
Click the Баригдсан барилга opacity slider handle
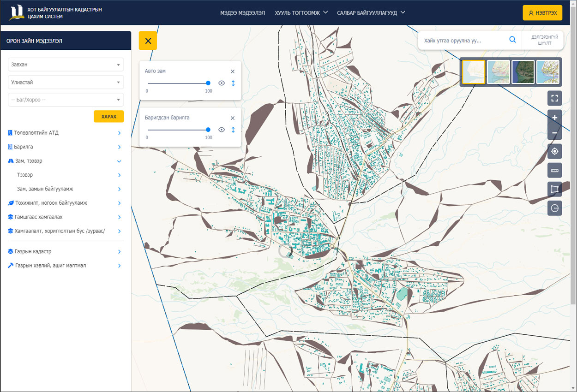(x=208, y=130)
